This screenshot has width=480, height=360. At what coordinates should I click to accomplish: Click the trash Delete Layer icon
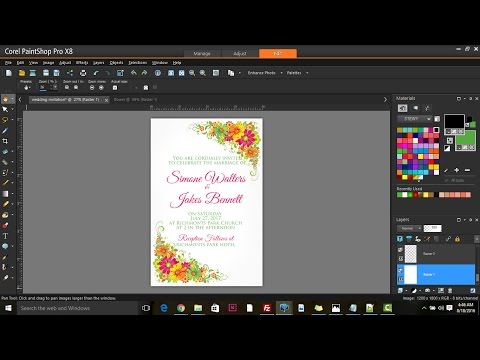pos(450,291)
